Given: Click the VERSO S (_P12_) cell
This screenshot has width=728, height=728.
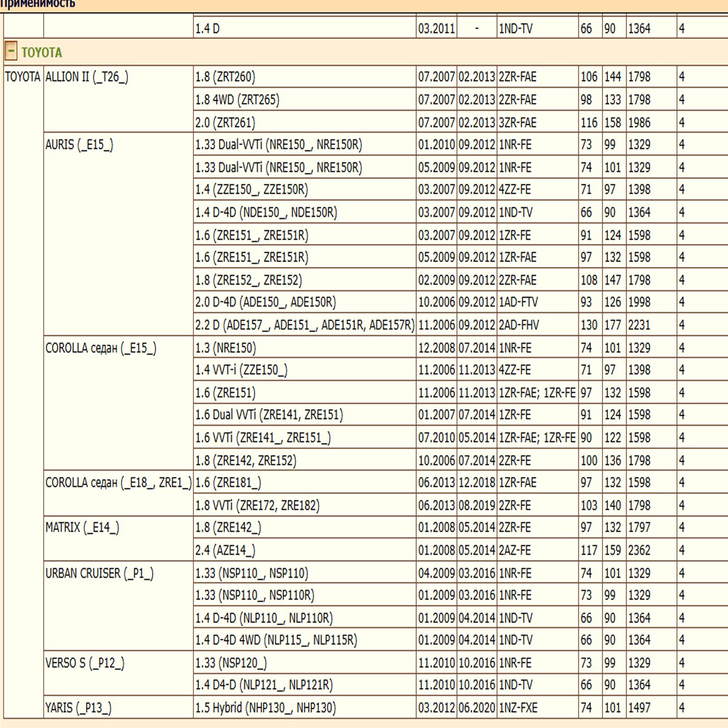Looking at the screenshot, I should (x=85, y=663).
